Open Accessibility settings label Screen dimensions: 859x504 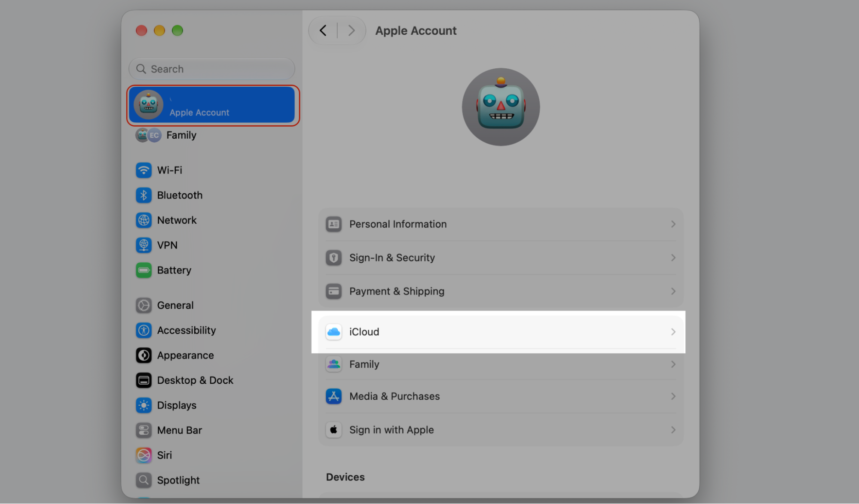[x=186, y=330]
